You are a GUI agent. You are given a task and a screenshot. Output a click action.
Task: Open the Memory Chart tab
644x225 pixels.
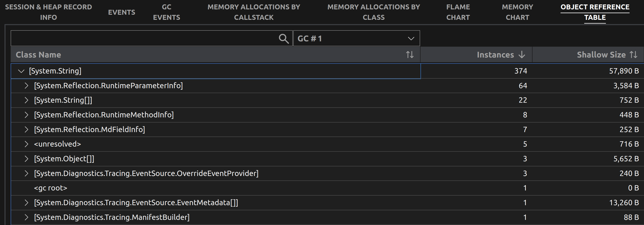[517, 12]
